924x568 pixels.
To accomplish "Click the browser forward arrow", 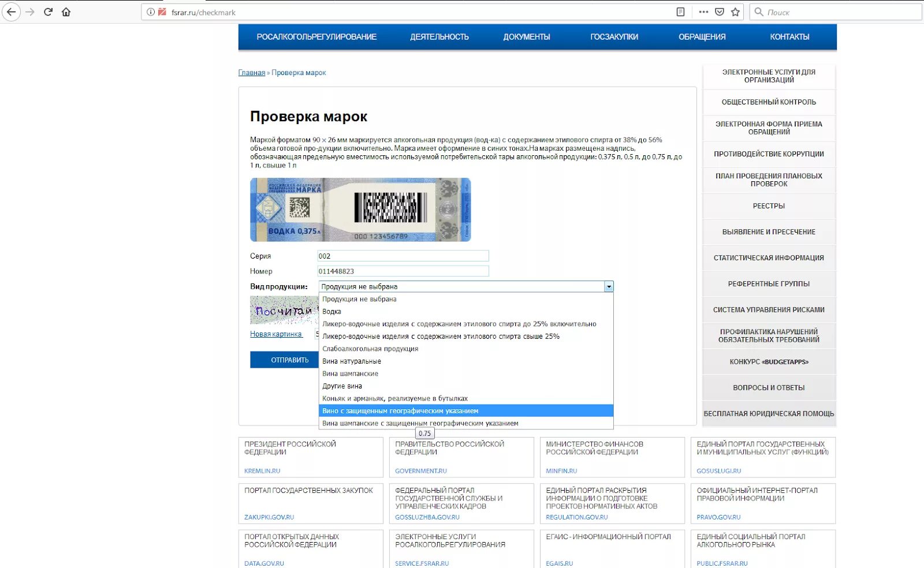I will 30,12.
